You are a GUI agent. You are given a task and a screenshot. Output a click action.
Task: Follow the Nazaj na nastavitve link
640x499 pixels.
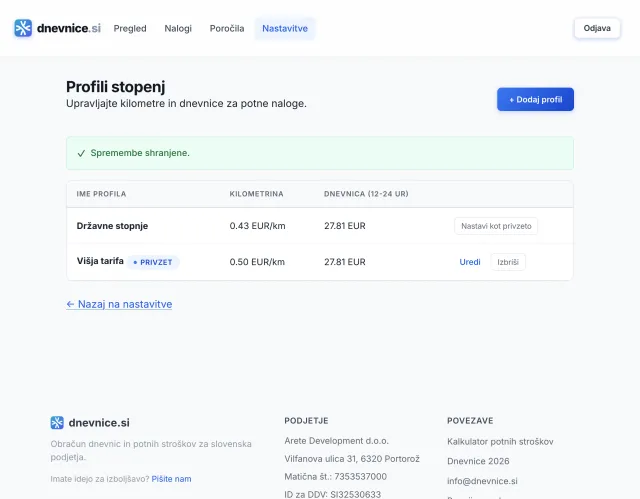coord(119,304)
